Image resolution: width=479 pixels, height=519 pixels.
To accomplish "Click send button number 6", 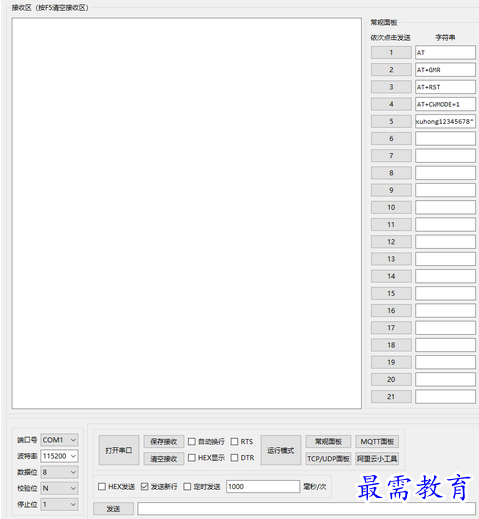I will point(391,138).
